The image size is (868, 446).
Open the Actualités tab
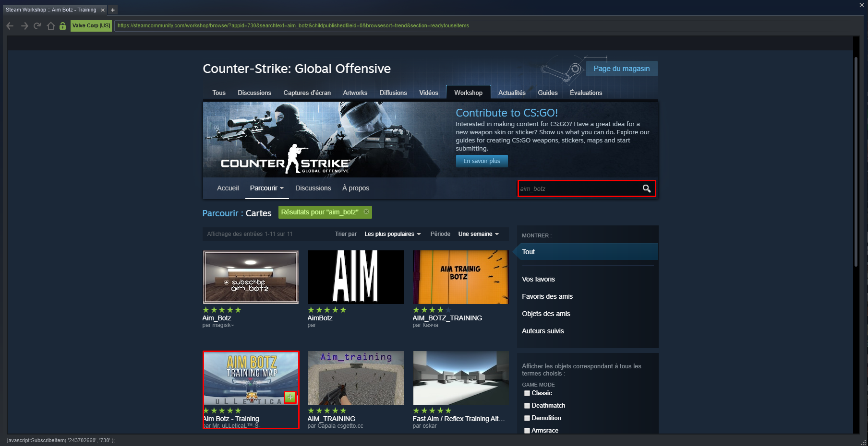pyautogui.click(x=512, y=93)
